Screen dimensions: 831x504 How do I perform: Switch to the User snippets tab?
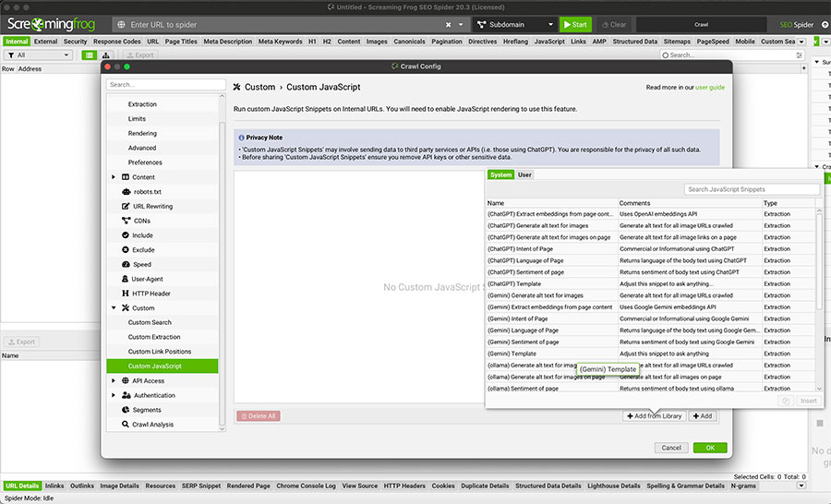click(524, 174)
